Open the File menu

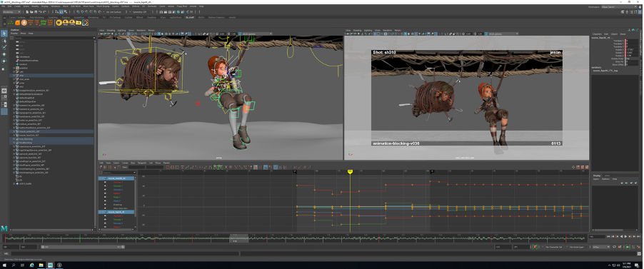[x=4, y=6]
